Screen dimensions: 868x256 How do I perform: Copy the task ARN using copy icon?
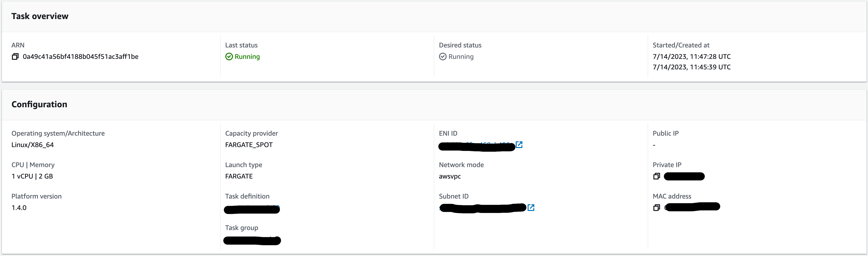(15, 57)
